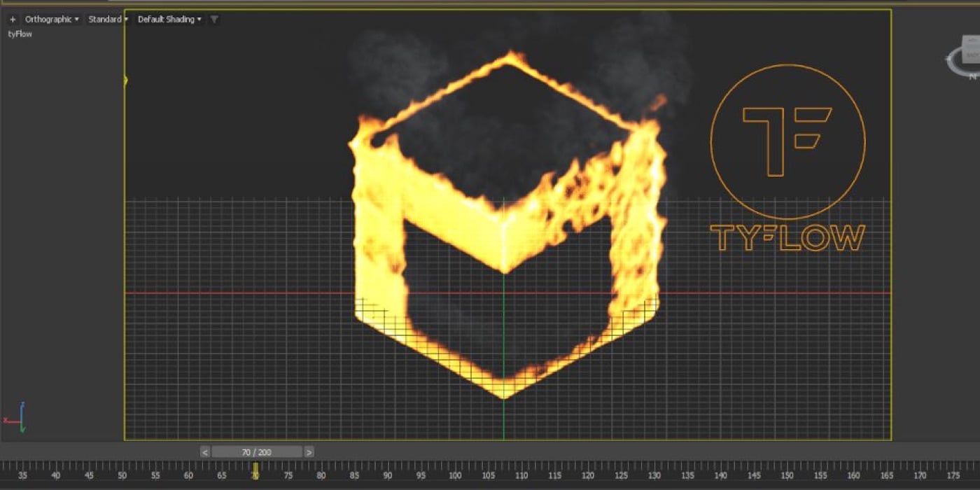Click frame 160 on the timeline ruler
980x490 pixels.
pos(853,476)
